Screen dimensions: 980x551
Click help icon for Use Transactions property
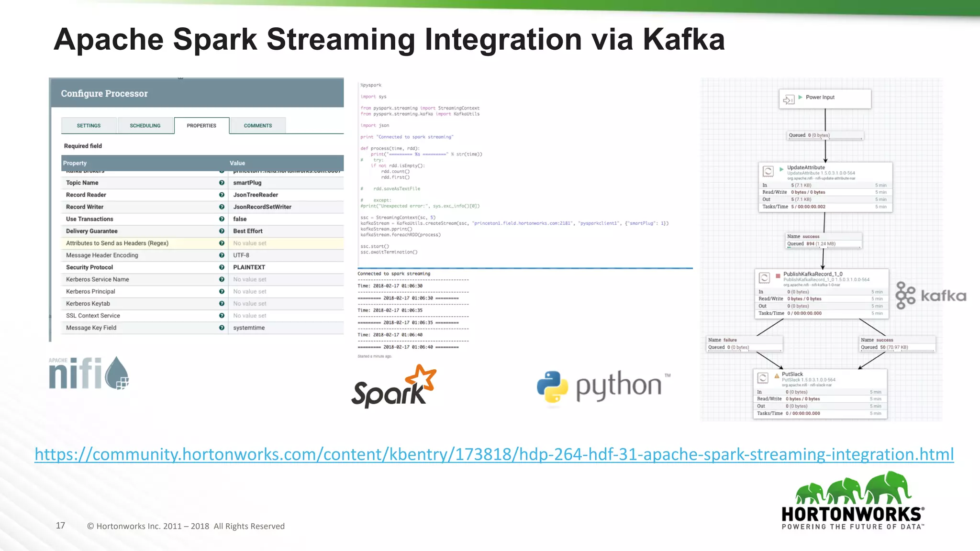[222, 219]
